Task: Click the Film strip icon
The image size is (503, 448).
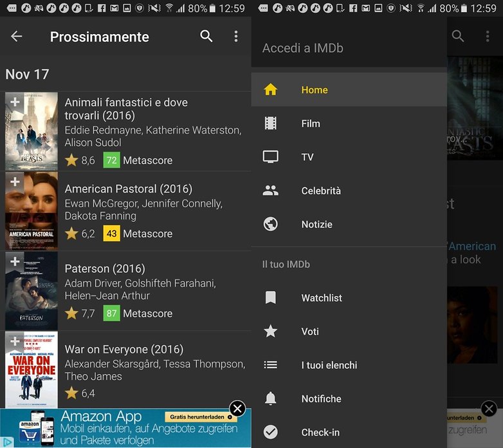Action: (x=270, y=123)
